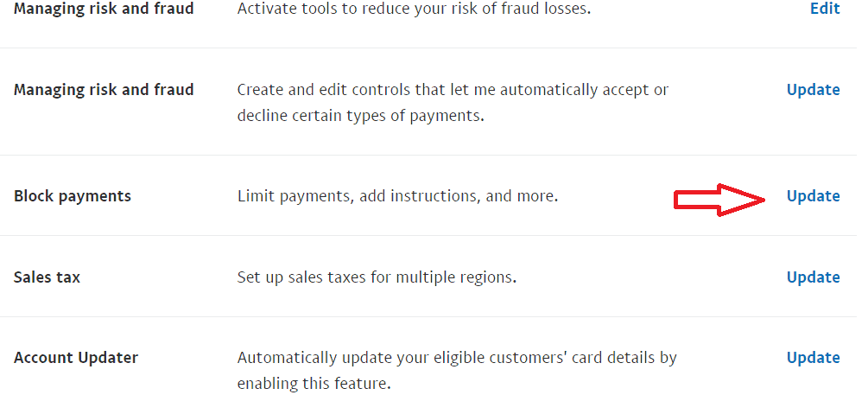Click the Account Updater heading

(76, 358)
